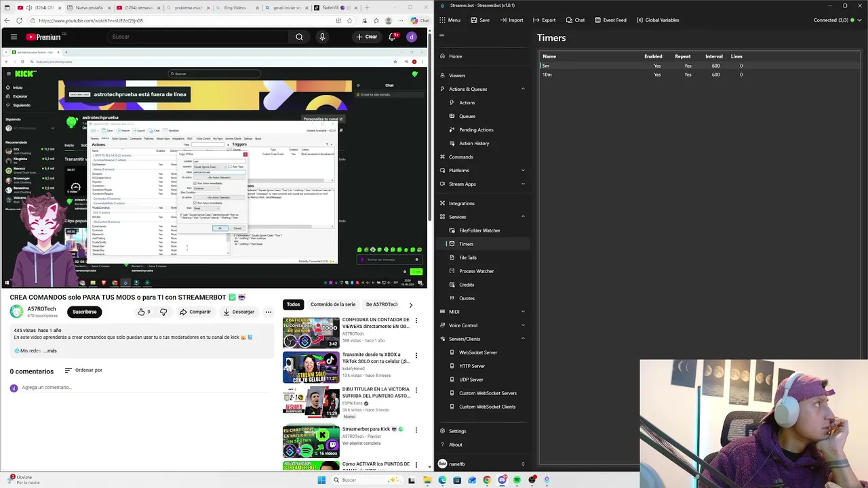
Task: Expand the MIDI section
Action: pyautogui.click(x=523, y=312)
